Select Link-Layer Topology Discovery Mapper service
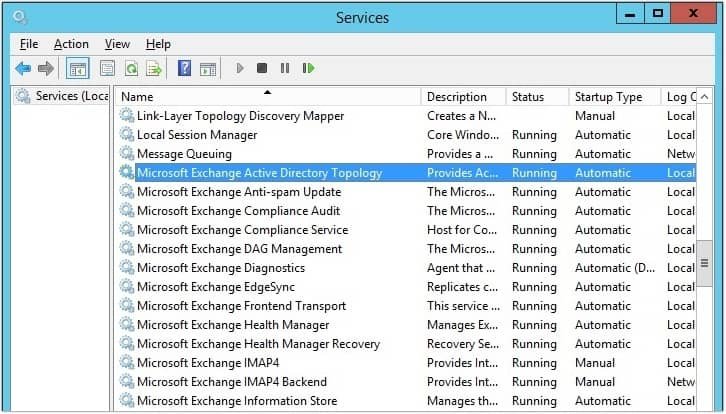This screenshot has width=726, height=414. coord(407,116)
